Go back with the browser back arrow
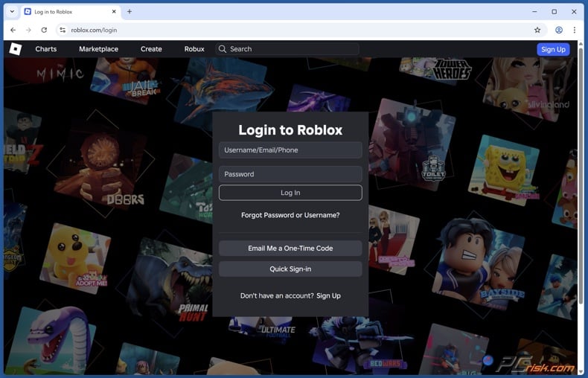This screenshot has width=588, height=378. 13,30
